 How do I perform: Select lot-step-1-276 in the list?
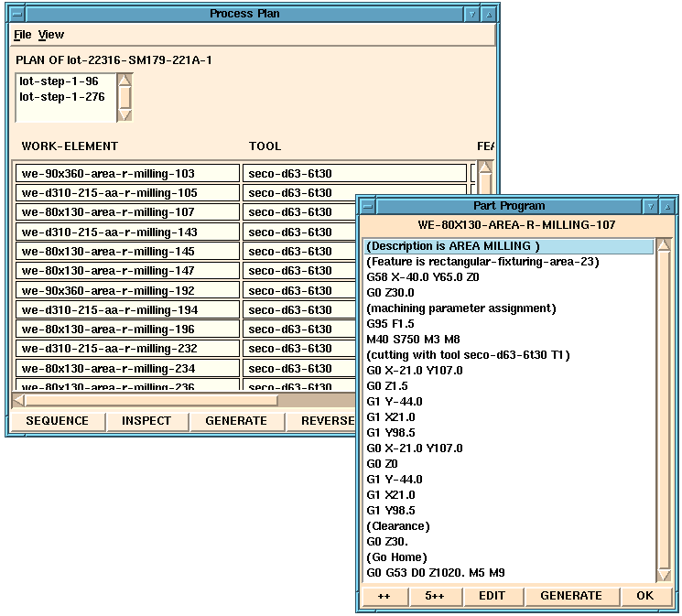[61, 97]
